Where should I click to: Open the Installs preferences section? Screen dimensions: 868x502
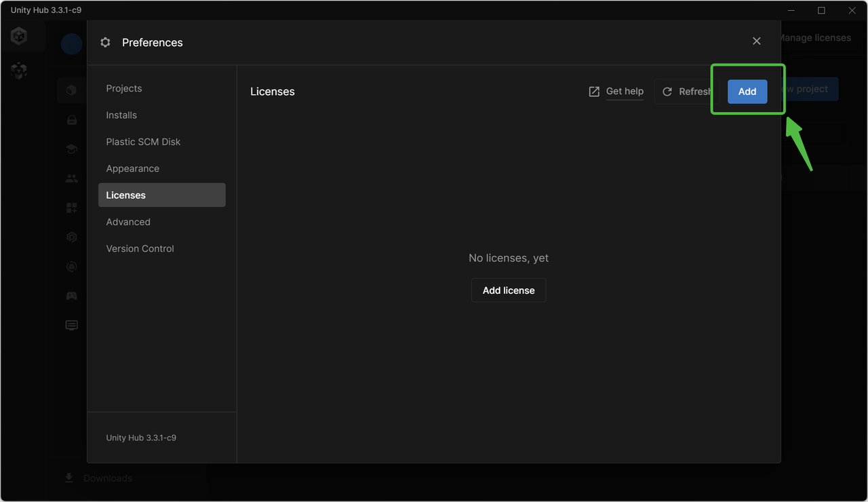121,115
